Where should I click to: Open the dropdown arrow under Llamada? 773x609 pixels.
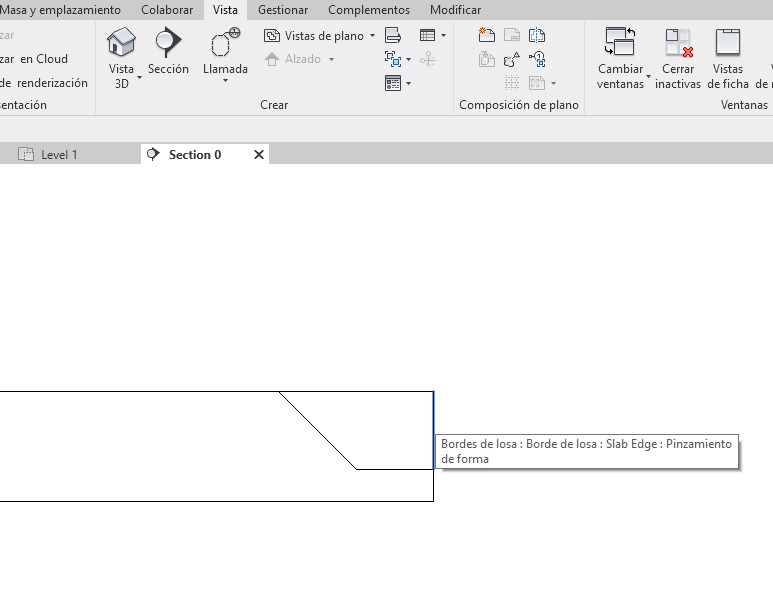(225, 82)
